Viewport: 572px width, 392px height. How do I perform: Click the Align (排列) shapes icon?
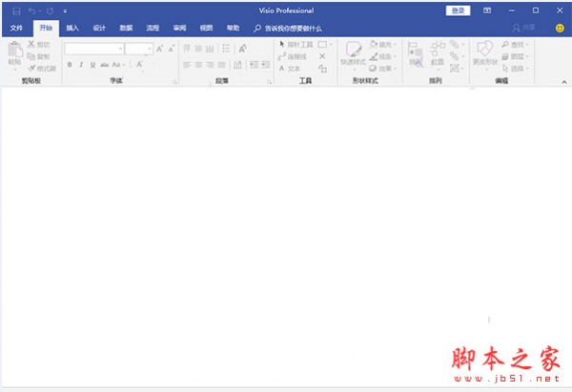[x=416, y=54]
